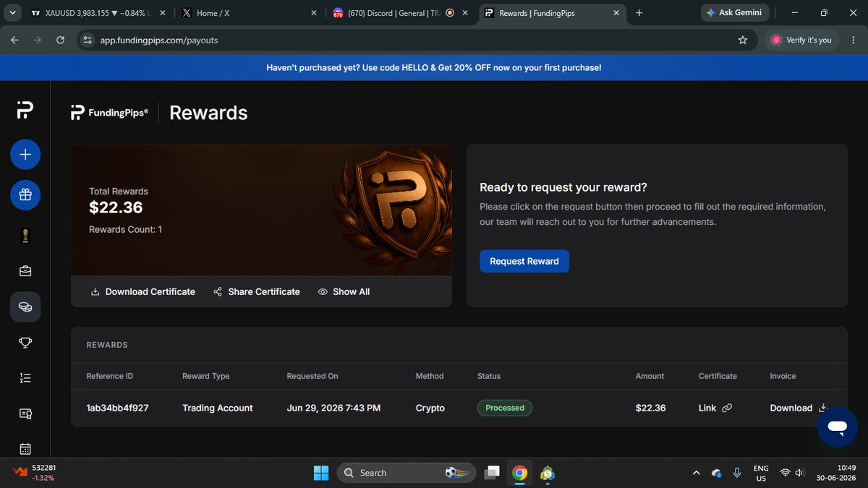Open the Wi-Fi network icon in tray
This screenshot has width=868, height=488.
786,473
